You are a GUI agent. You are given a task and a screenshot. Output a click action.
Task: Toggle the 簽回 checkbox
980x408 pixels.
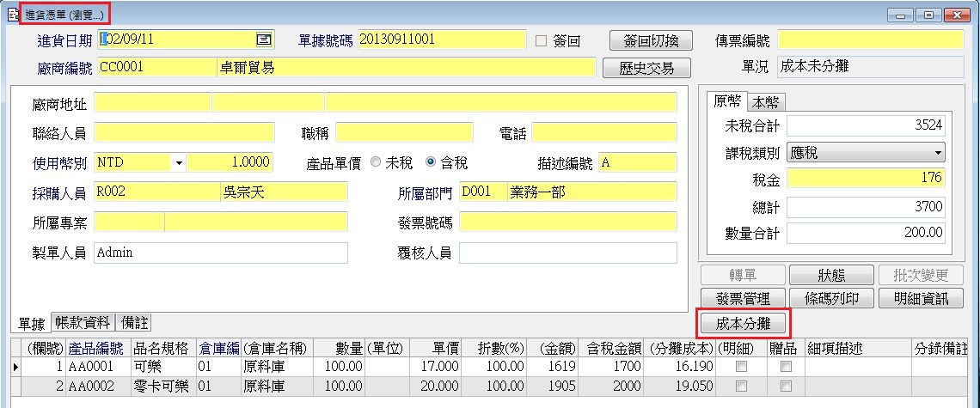pos(542,40)
